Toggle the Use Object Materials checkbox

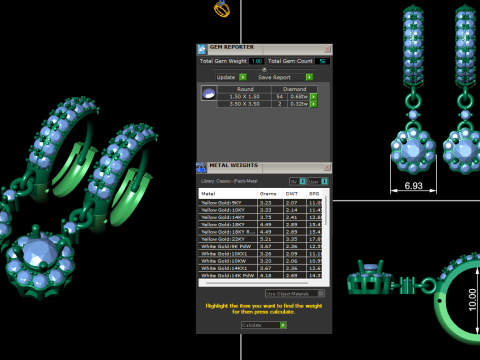[x=321, y=293]
